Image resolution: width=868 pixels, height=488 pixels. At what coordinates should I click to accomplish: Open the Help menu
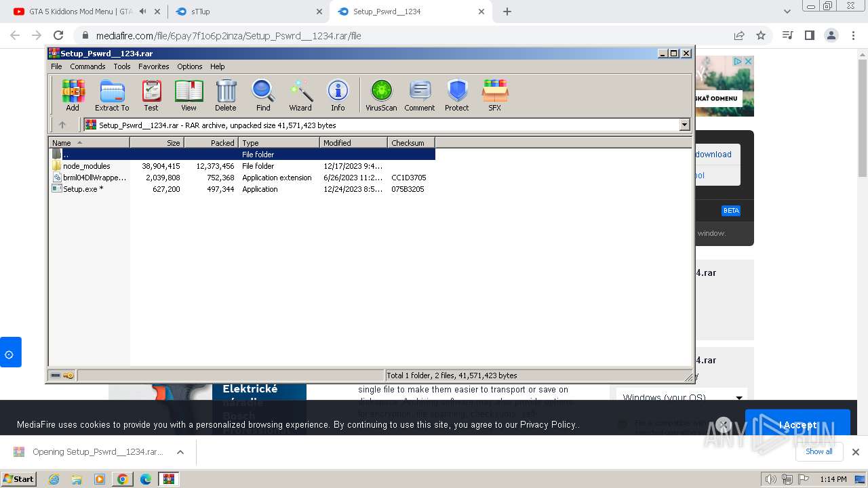tap(217, 66)
